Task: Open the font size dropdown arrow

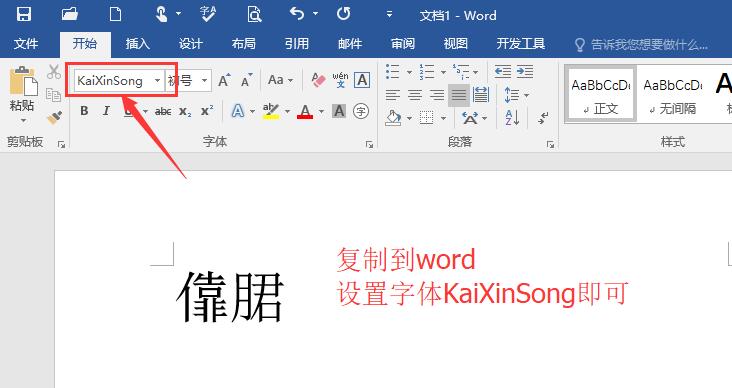Action: pos(204,81)
